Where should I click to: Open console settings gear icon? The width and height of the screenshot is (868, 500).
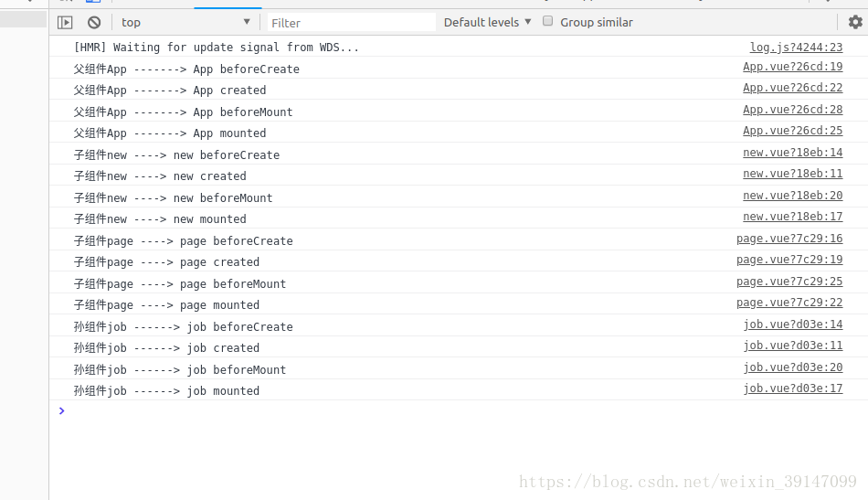pos(855,22)
